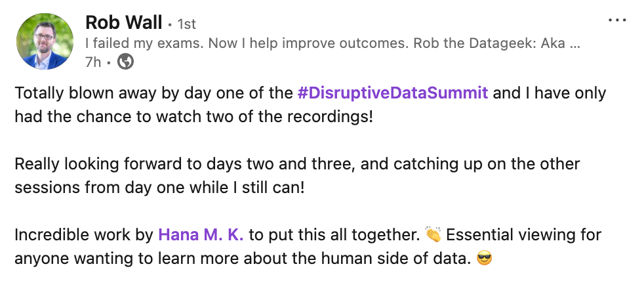644x281 pixels.
Task: Click the globe public visibility icon
Action: (x=125, y=62)
